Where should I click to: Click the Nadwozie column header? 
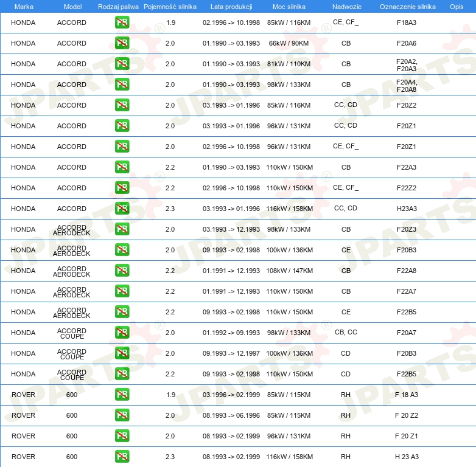click(x=346, y=7)
